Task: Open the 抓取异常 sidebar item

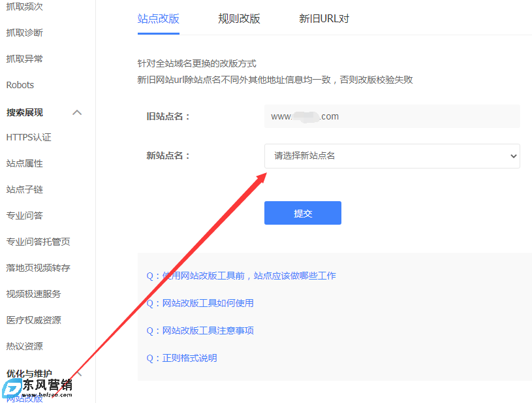Action: [x=23, y=58]
